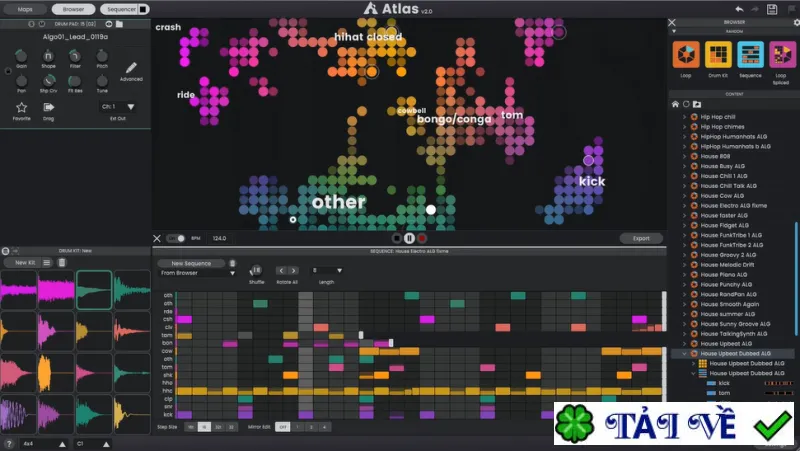Open drum kit list menu icon
This screenshot has width=800, height=451.
46,263
